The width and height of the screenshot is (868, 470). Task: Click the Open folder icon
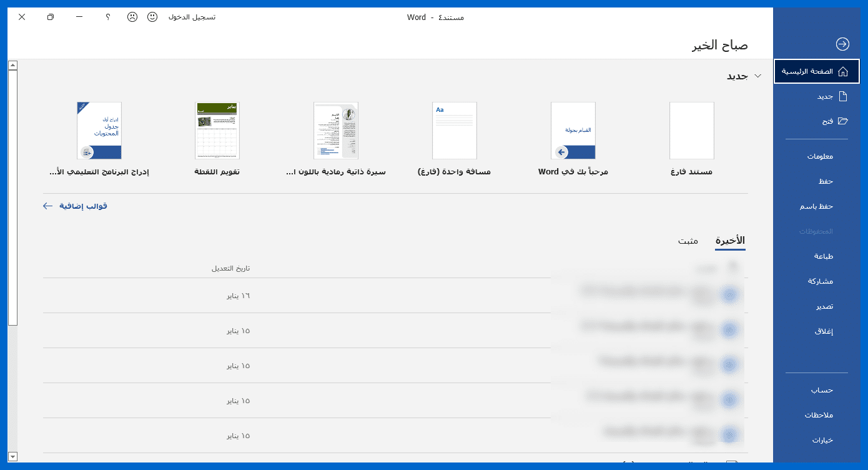(x=843, y=121)
